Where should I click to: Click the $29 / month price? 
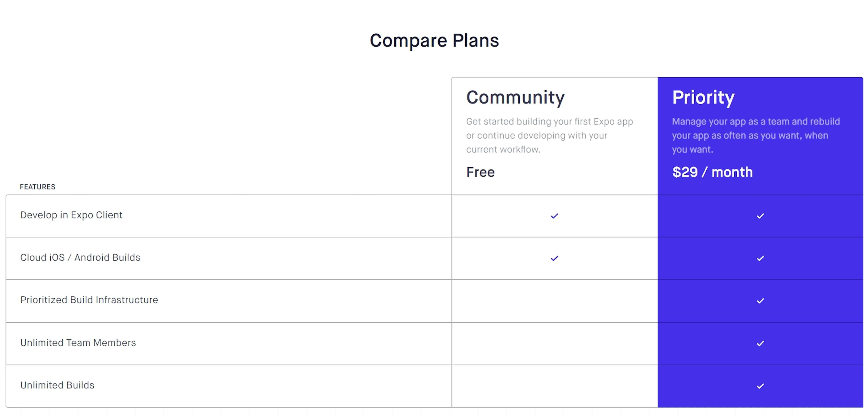712,172
